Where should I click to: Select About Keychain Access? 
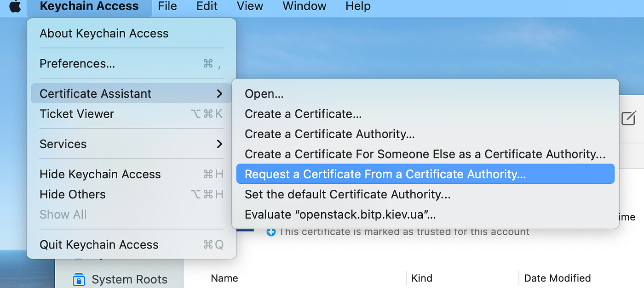coord(104,33)
